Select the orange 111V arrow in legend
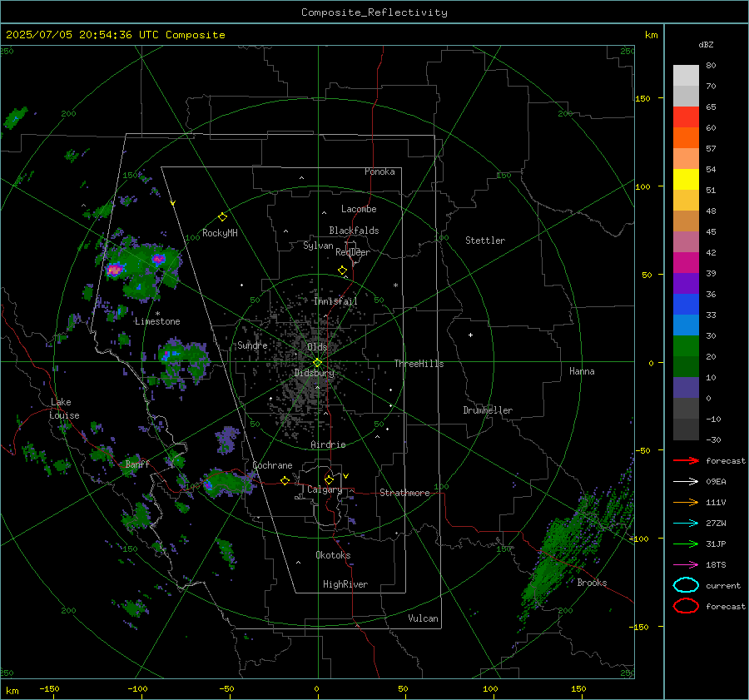Screen dimensions: 749x700 pyautogui.click(x=686, y=502)
